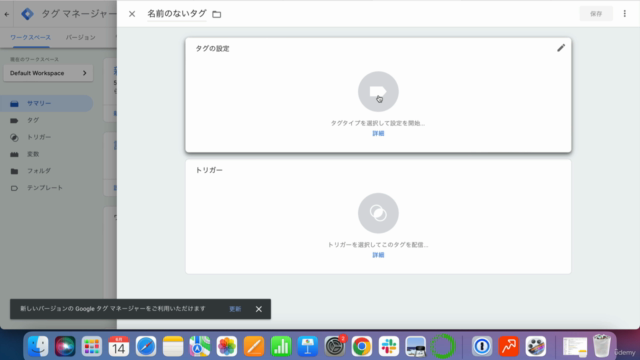Open the orange arrow app in Dock

click(509, 347)
